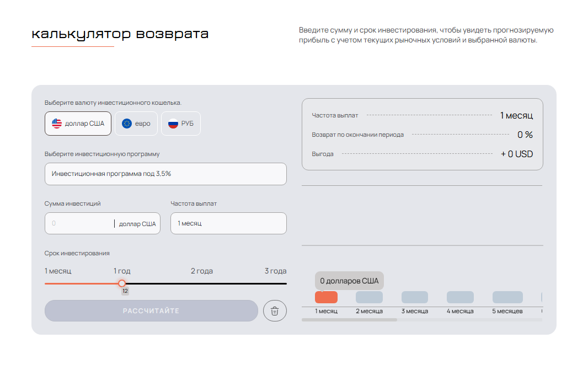The width and height of the screenshot is (588, 370).
Task: Select the orange 1 месяц chart bar
Action: pyautogui.click(x=326, y=297)
